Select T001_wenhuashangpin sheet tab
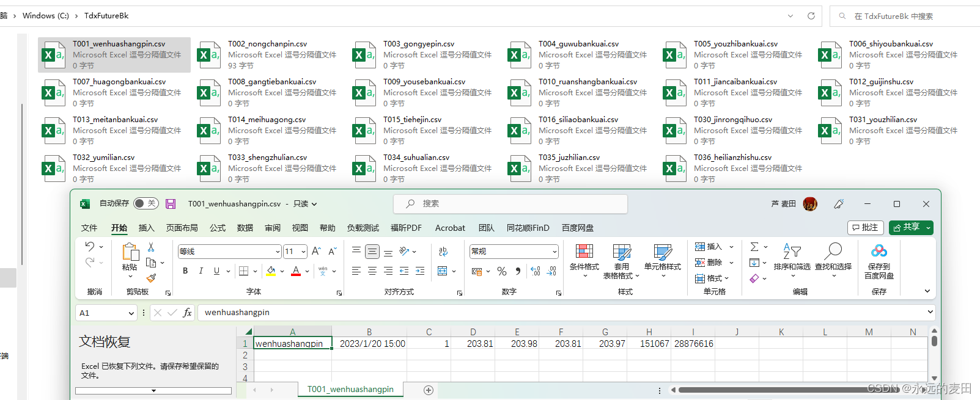Viewport: 980px width, 400px height. tap(350, 390)
